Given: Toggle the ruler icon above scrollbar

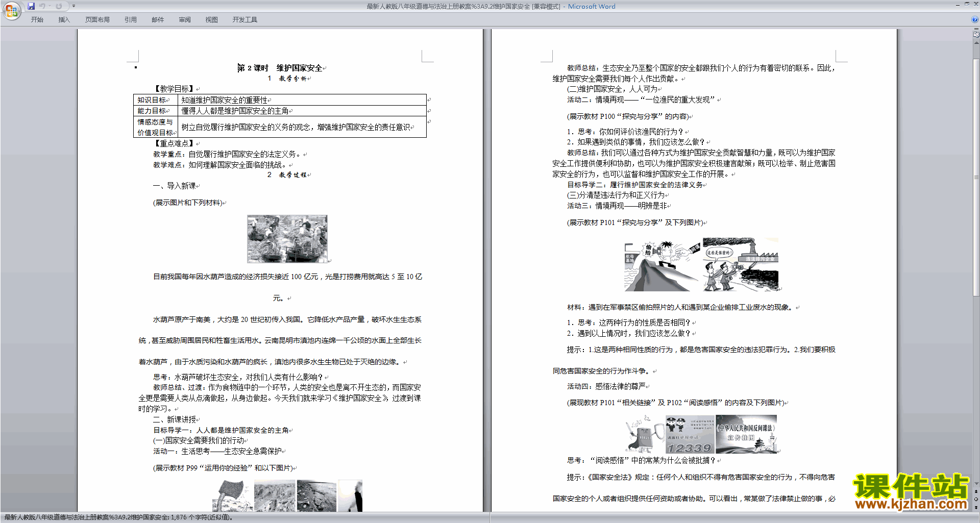Looking at the screenshot, I should (x=976, y=35).
